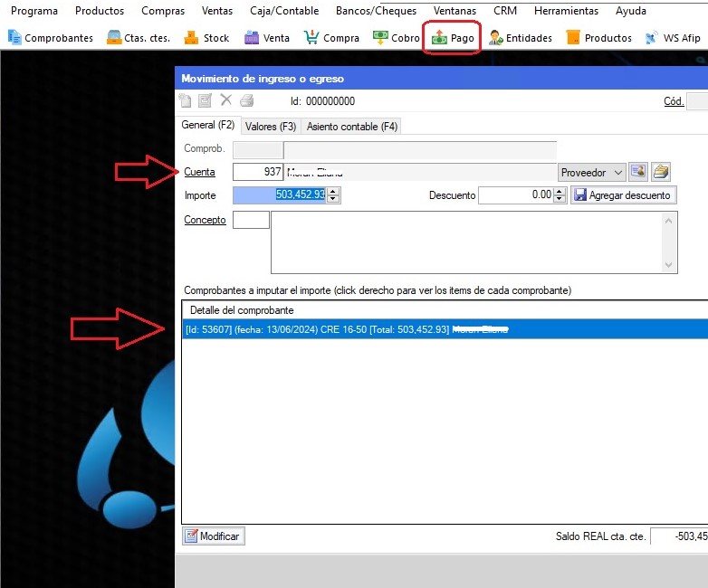
Task: Open the Caja/Contable menu
Action: (283, 11)
